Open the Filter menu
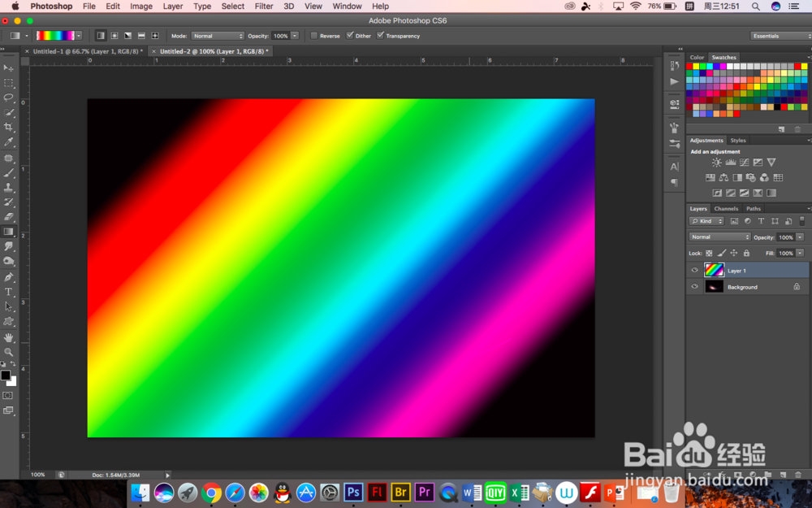Screen dimensions: 812x508 264,7
